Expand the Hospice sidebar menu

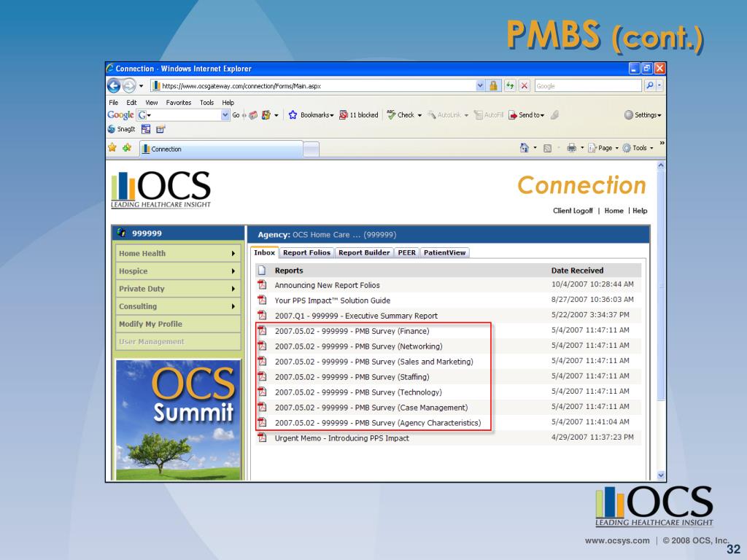pos(178,271)
